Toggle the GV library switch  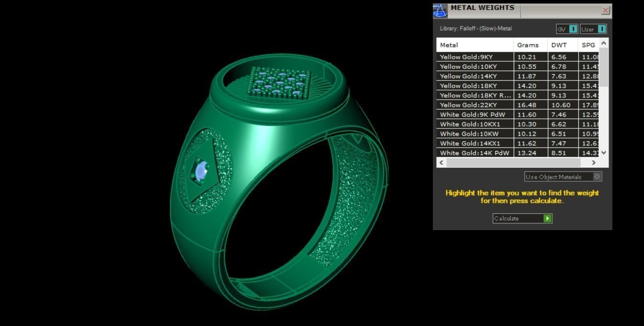pos(567,29)
